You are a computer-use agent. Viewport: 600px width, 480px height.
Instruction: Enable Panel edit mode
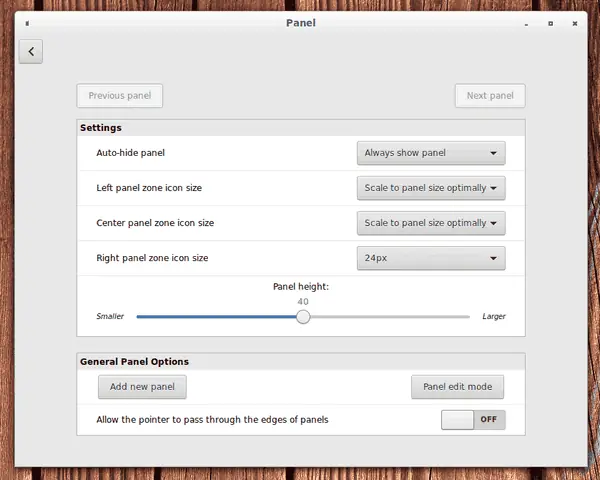pos(458,387)
